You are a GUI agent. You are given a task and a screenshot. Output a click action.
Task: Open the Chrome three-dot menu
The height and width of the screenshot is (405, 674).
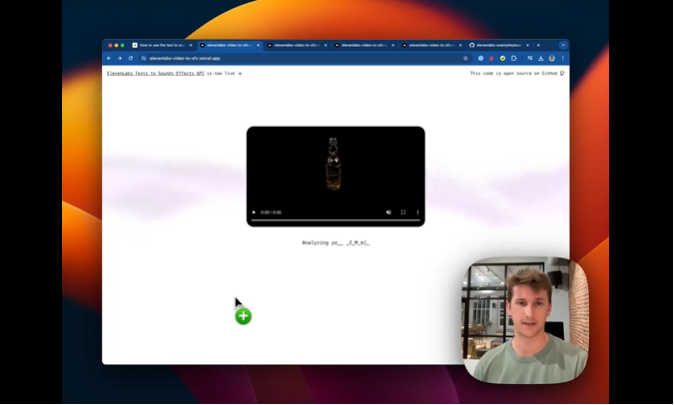click(x=562, y=58)
